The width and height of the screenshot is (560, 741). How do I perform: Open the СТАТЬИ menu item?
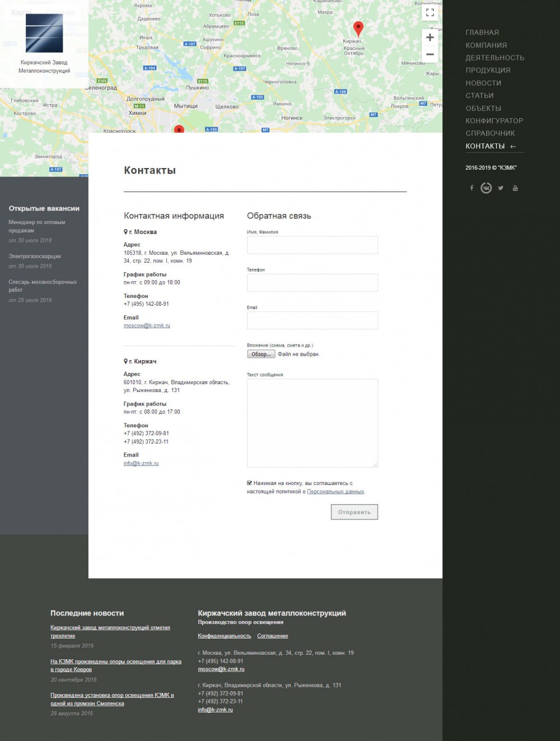[x=479, y=96]
